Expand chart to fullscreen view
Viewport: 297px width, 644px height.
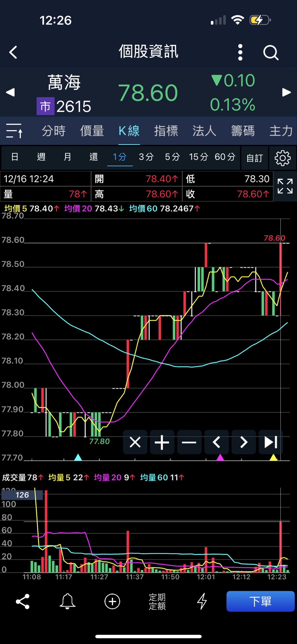285,186
